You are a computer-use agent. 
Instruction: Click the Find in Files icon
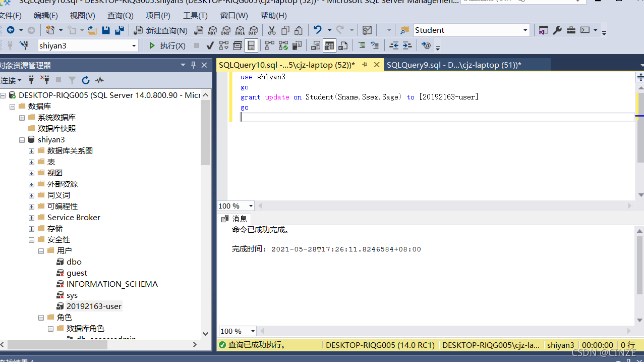click(x=404, y=30)
